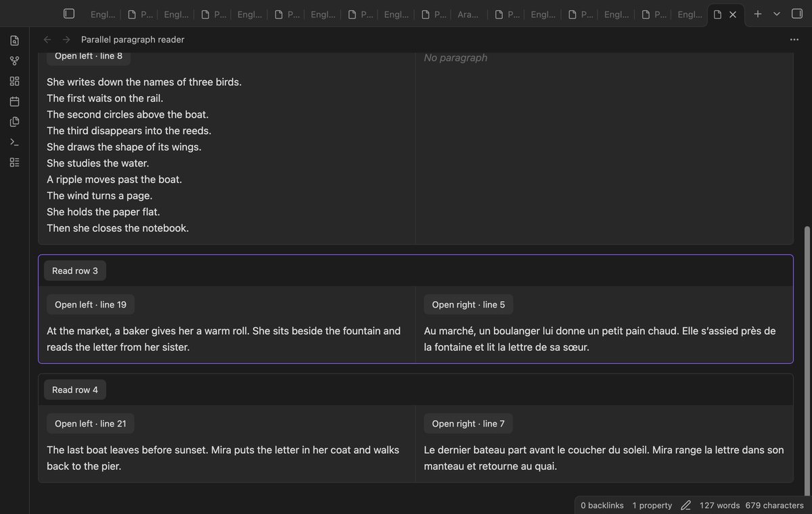The height and width of the screenshot is (514, 812).
Task: Click line 'She draws the shape of its wings.'
Action: click(124, 147)
